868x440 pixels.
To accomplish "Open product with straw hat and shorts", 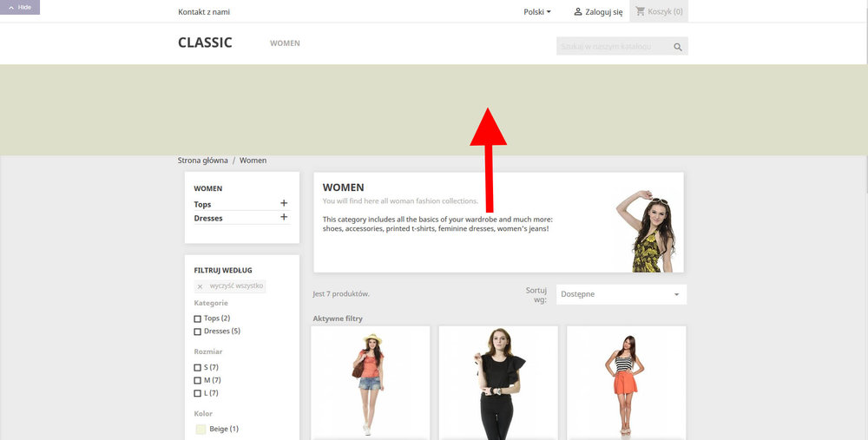I will click(371, 383).
